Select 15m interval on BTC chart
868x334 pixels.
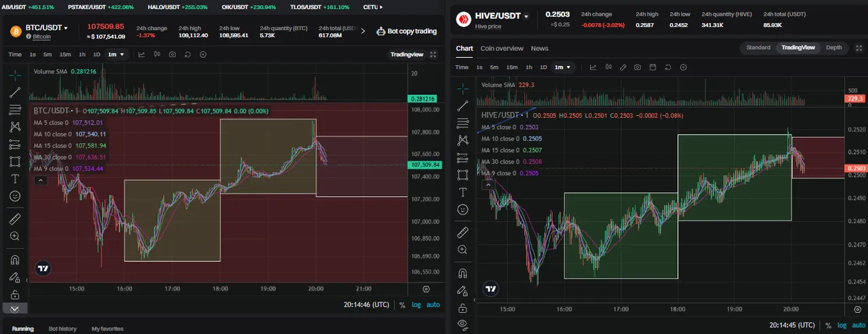(x=65, y=54)
